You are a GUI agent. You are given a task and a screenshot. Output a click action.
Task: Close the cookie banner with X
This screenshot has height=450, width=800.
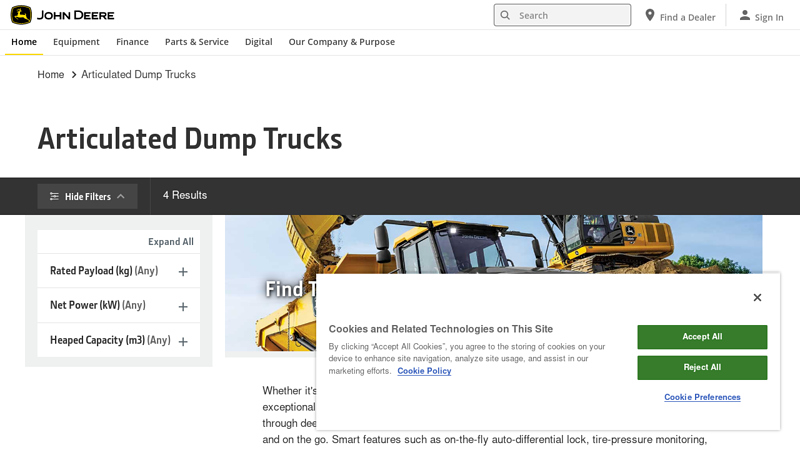757,297
